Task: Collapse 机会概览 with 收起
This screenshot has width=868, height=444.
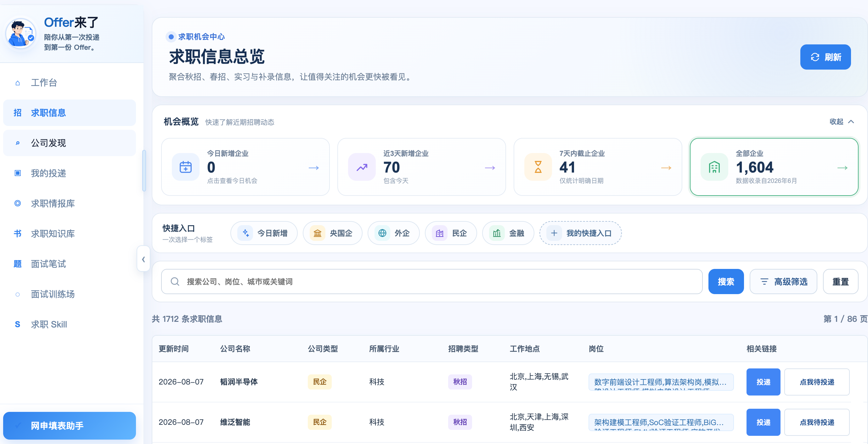Action: (x=842, y=122)
